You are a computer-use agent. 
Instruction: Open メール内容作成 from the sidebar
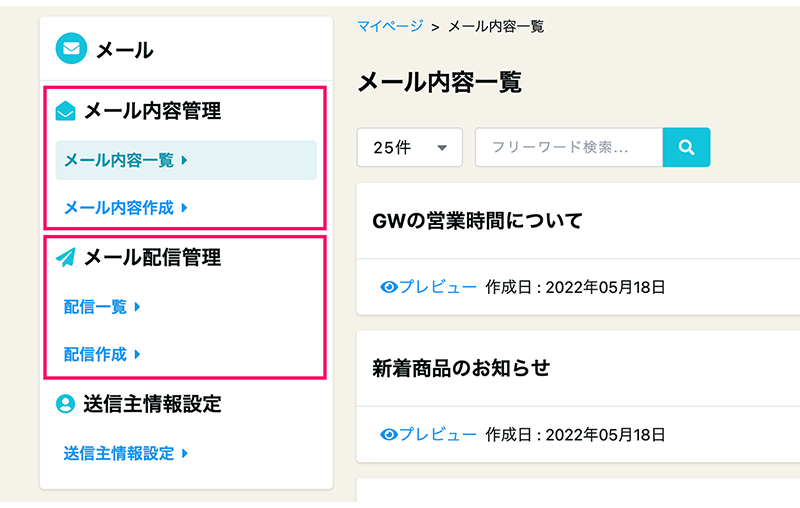119,208
